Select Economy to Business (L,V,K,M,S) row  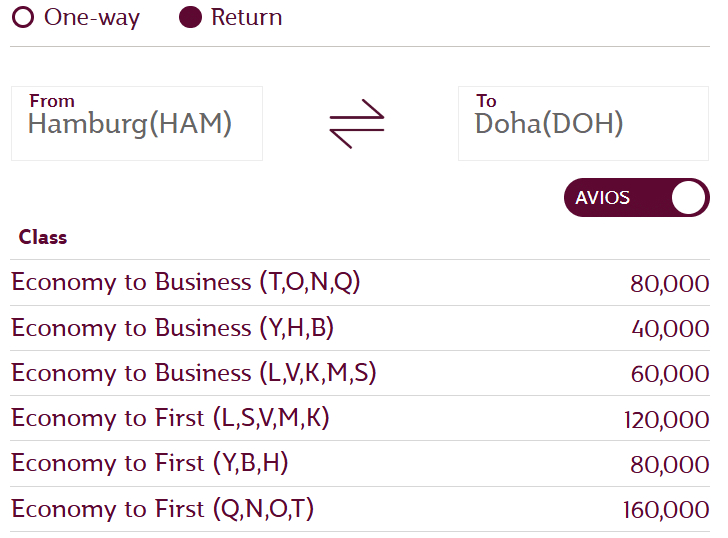pos(194,373)
